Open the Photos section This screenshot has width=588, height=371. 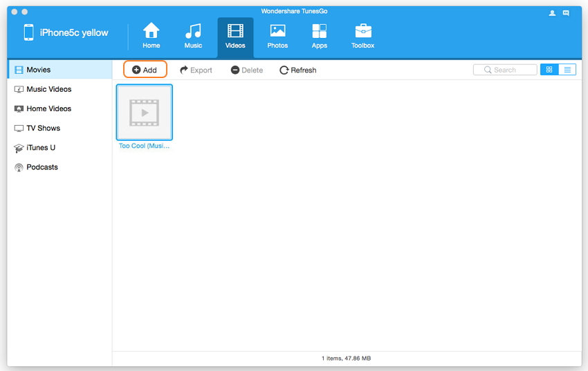(277, 36)
